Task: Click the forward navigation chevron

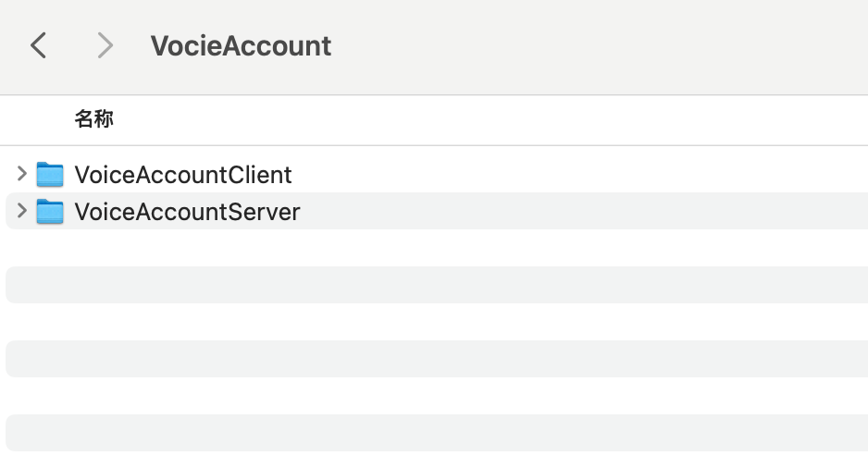Action: (x=105, y=45)
